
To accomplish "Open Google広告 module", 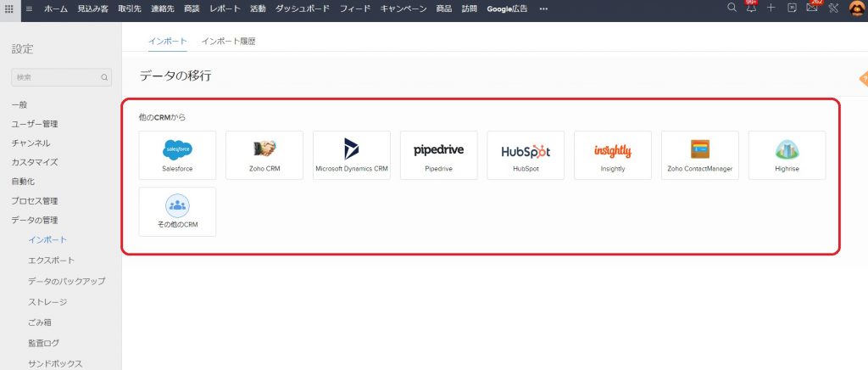I will [507, 8].
